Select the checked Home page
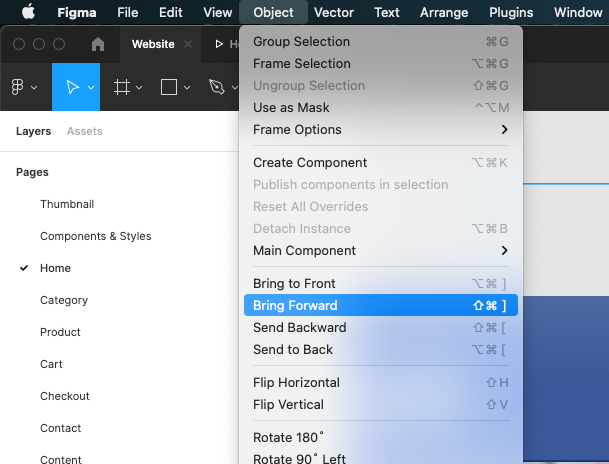This screenshot has height=464, width=609. [x=55, y=268]
